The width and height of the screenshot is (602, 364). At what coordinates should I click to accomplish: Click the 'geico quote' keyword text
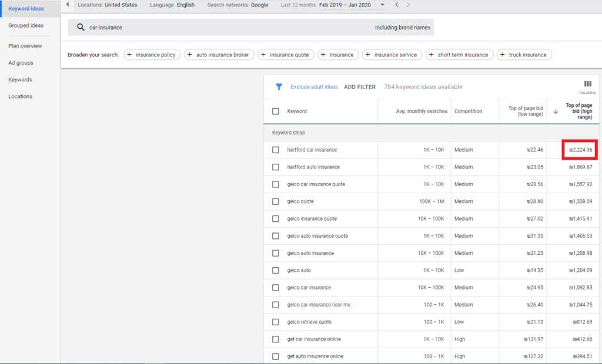click(300, 201)
